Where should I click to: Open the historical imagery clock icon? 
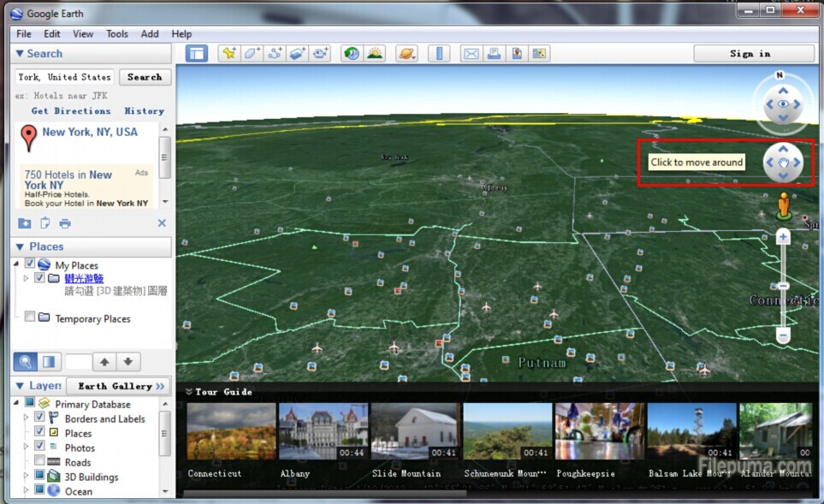tap(352, 53)
